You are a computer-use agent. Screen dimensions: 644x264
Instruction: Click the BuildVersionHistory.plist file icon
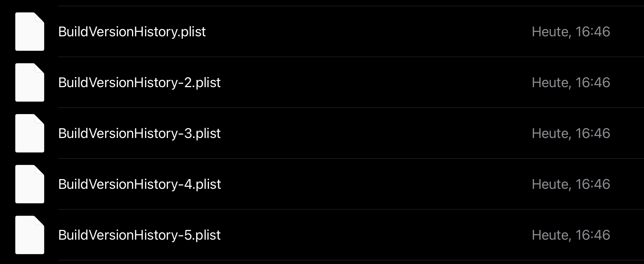(30, 32)
